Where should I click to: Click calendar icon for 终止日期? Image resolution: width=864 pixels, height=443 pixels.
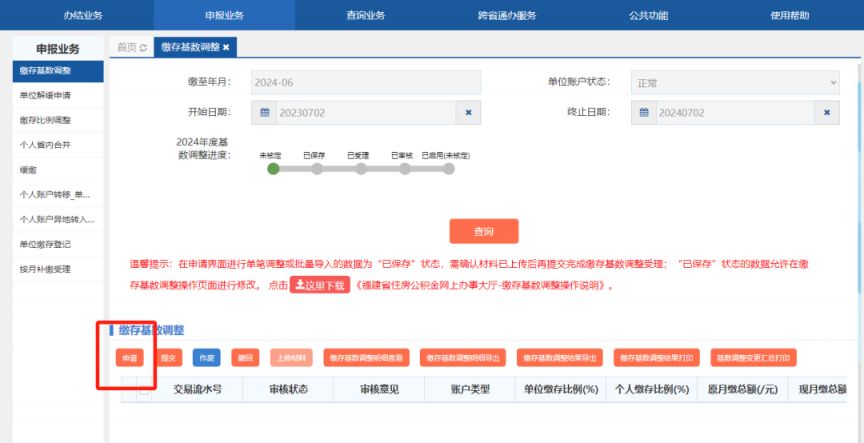coord(644,113)
